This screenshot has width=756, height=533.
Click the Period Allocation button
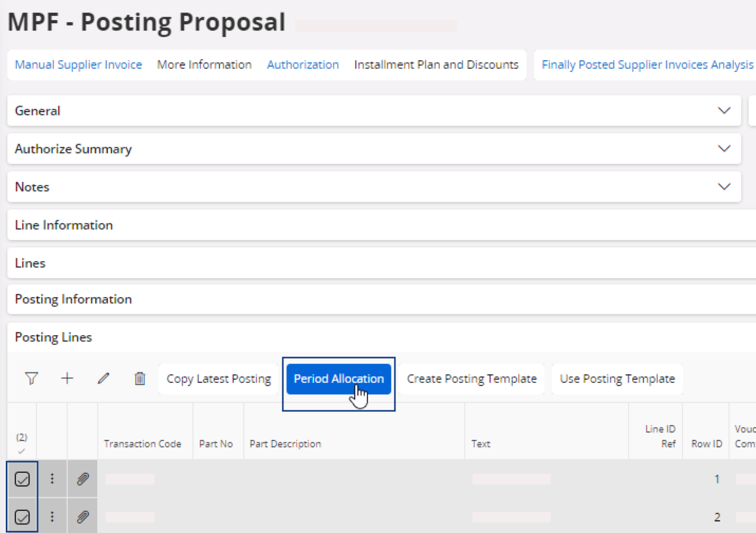point(338,379)
